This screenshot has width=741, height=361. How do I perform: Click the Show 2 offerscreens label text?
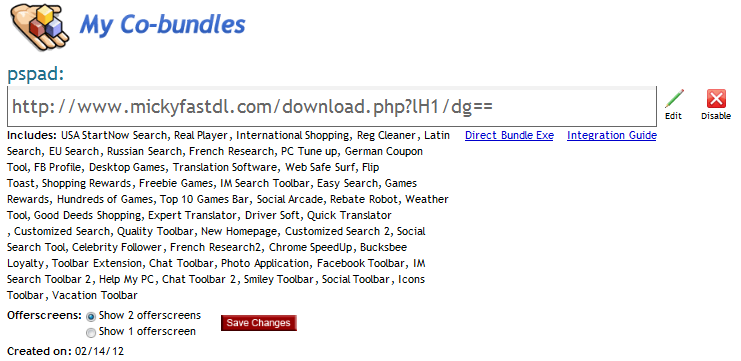point(150,315)
